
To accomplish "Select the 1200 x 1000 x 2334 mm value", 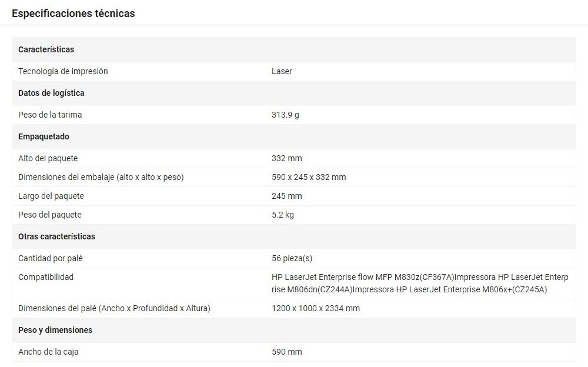I will pyautogui.click(x=316, y=308).
